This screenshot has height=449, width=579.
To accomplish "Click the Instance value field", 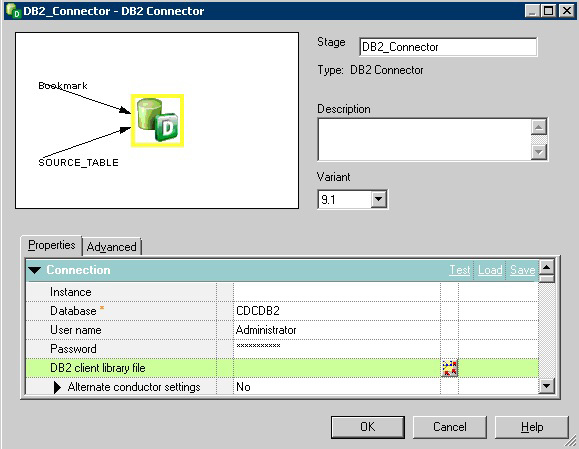I will [x=337, y=292].
